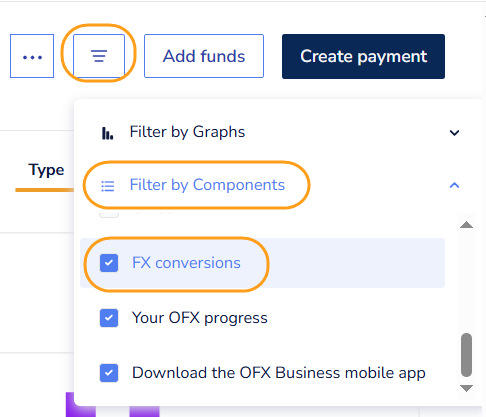Switch to the Type tab
The width and height of the screenshot is (486, 417).
tap(46, 170)
